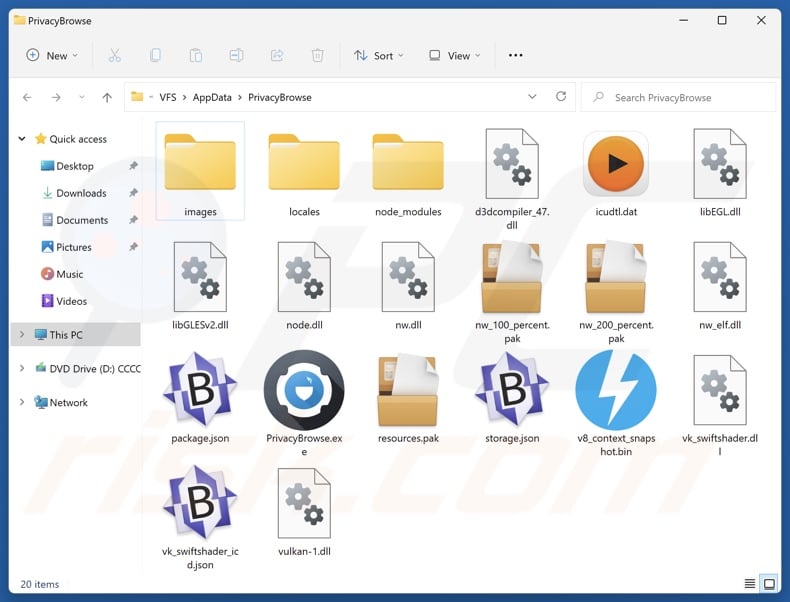The height and width of the screenshot is (602, 790).
Task: Select the v8_context_snapshot.bin file icon
Action: tap(616, 390)
